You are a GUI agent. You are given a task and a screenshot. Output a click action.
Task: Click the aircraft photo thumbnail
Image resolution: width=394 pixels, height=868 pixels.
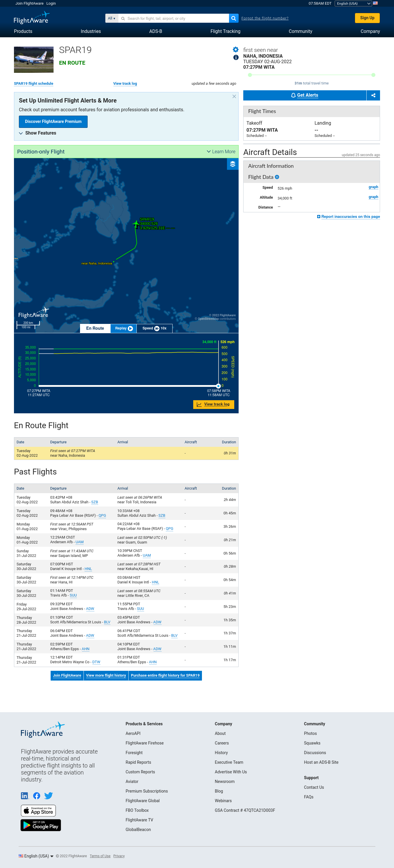tap(34, 60)
